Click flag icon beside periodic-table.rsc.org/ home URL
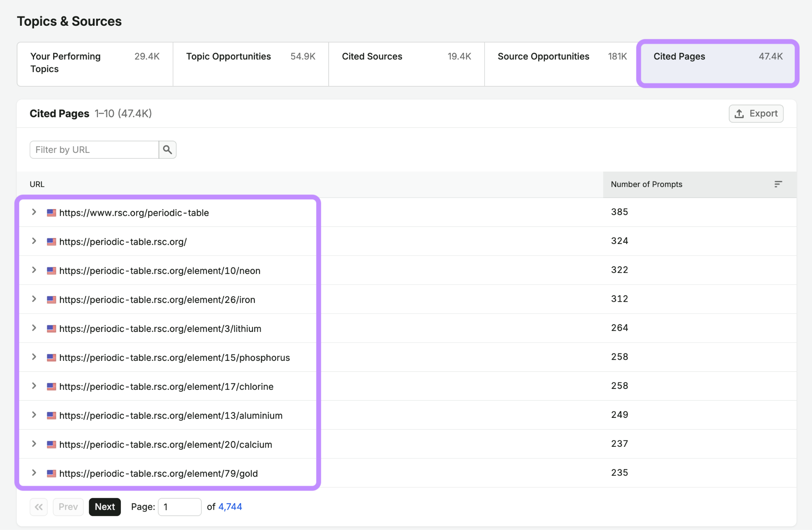Image resolution: width=812 pixels, height=530 pixels. point(52,242)
